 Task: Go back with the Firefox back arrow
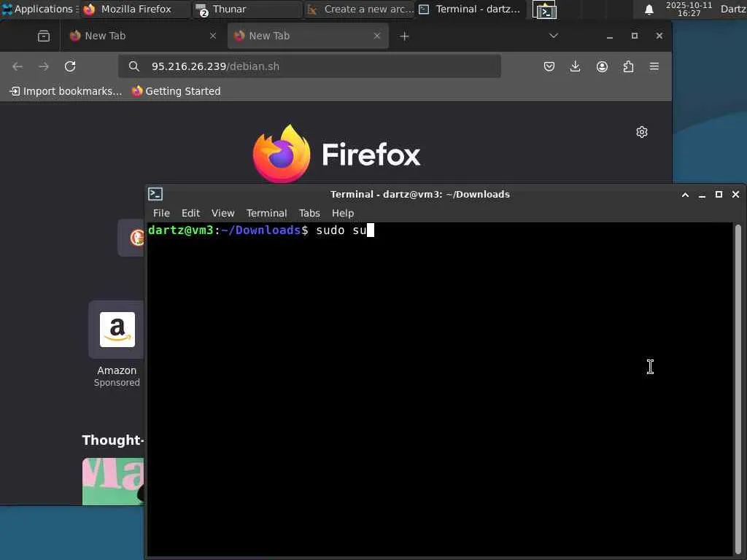tap(18, 66)
